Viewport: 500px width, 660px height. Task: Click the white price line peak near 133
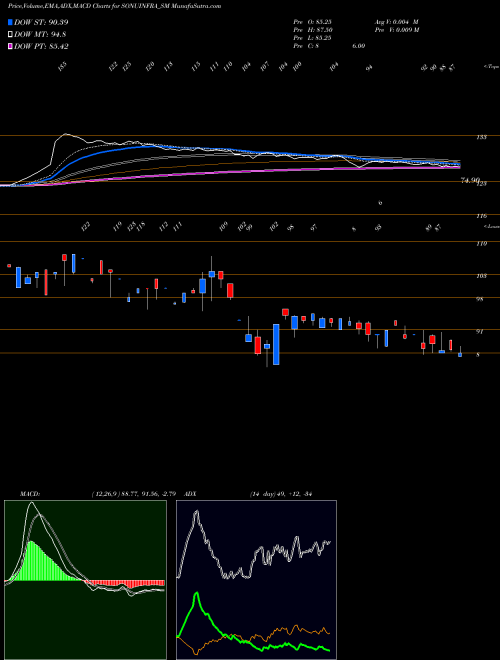(x=66, y=135)
